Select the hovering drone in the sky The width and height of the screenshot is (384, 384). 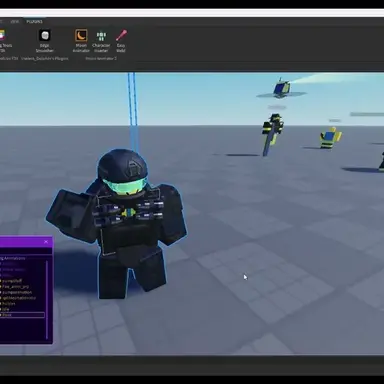click(x=282, y=88)
